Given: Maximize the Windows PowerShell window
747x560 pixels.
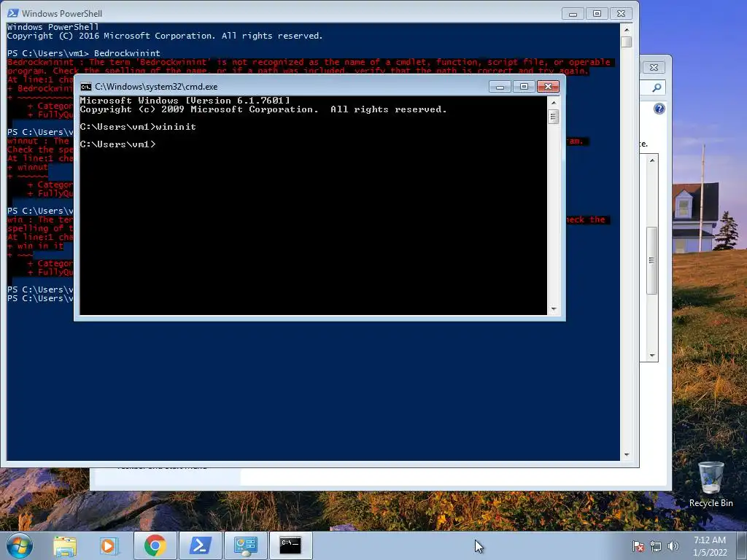Looking at the screenshot, I should click(x=597, y=14).
